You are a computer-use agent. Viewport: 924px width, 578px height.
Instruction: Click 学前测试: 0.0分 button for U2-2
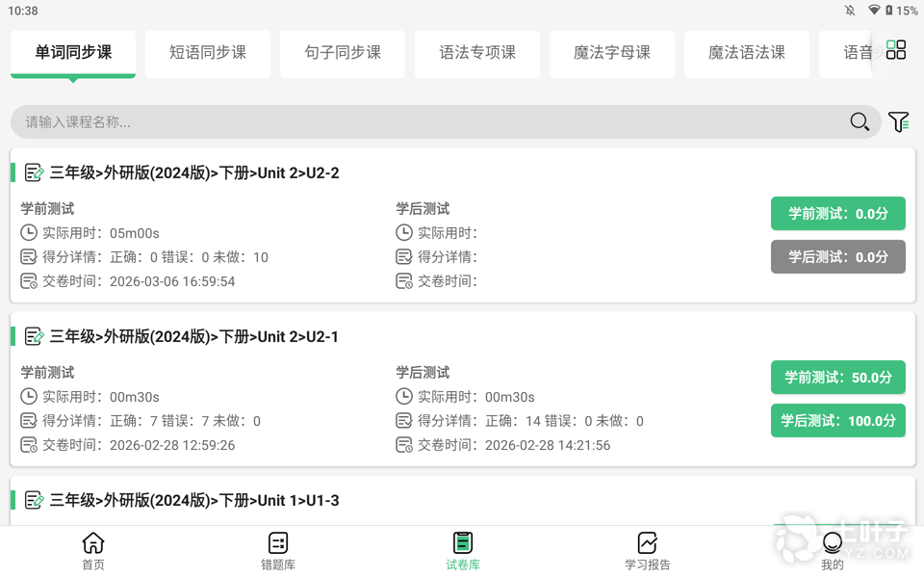[837, 214]
